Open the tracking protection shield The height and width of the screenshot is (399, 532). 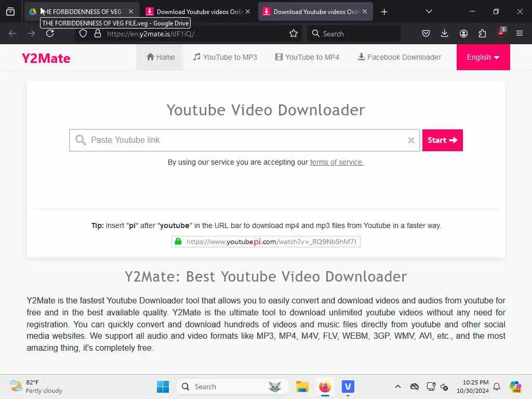pos(83,34)
